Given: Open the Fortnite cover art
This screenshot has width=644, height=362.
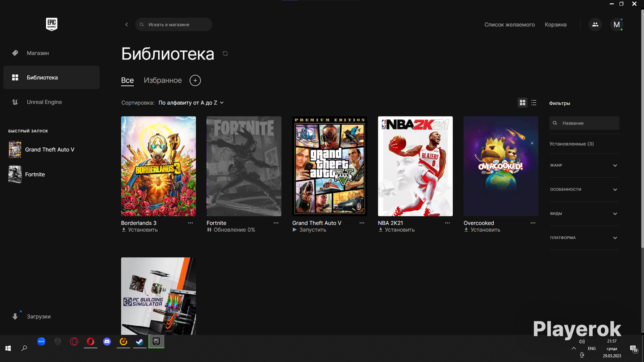Looking at the screenshot, I should (244, 166).
